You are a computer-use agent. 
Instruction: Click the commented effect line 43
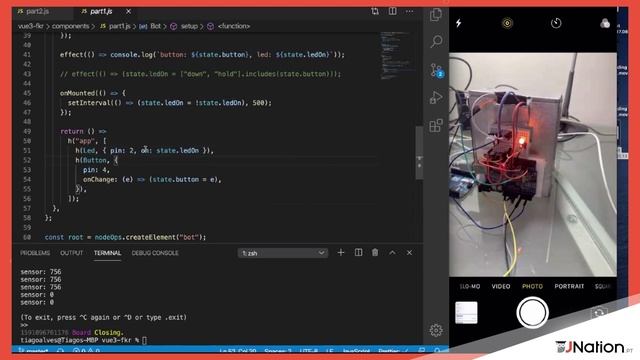click(x=200, y=74)
